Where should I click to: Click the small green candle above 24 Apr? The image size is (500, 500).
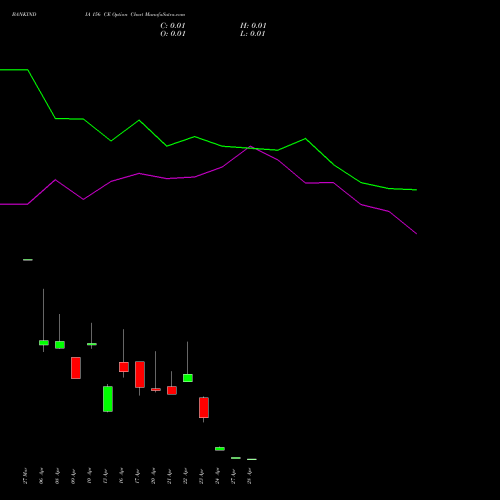pyautogui.click(x=220, y=449)
